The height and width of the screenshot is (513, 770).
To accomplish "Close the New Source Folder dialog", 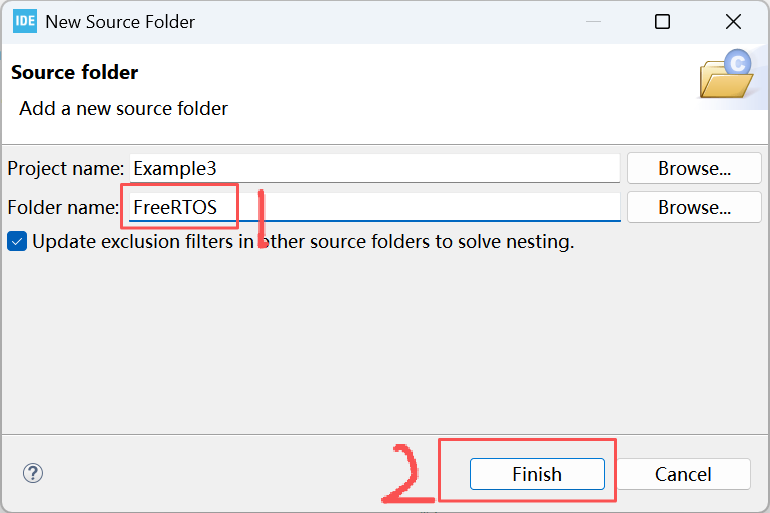I will click(x=733, y=22).
